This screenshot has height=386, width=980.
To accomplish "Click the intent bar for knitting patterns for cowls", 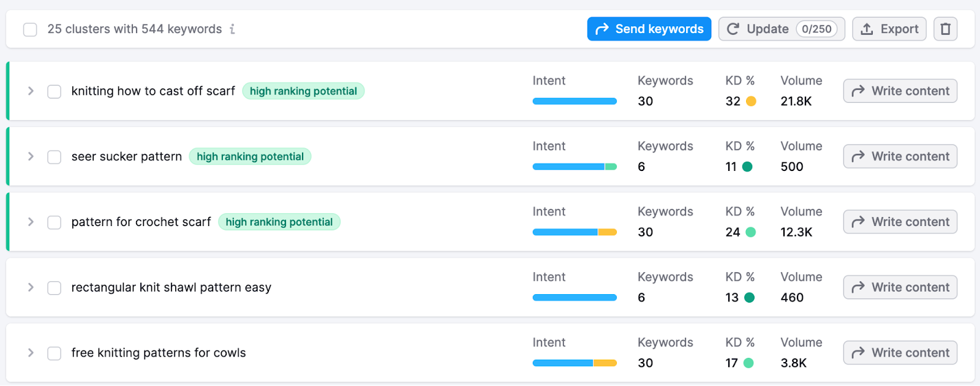I will (x=575, y=363).
